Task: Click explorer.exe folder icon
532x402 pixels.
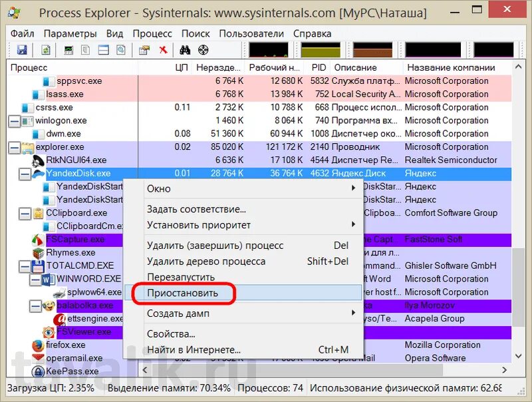Action: click(28, 147)
